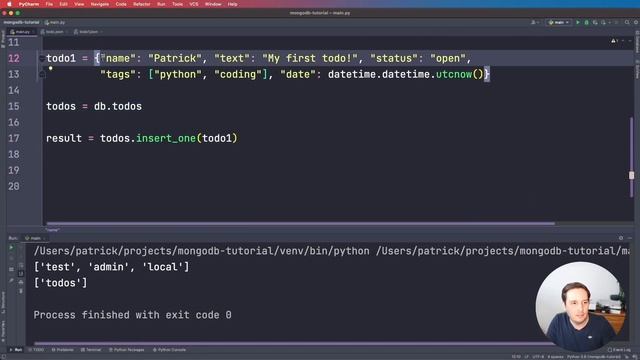Open Search Everywhere magnifier icon

[x=627, y=22]
